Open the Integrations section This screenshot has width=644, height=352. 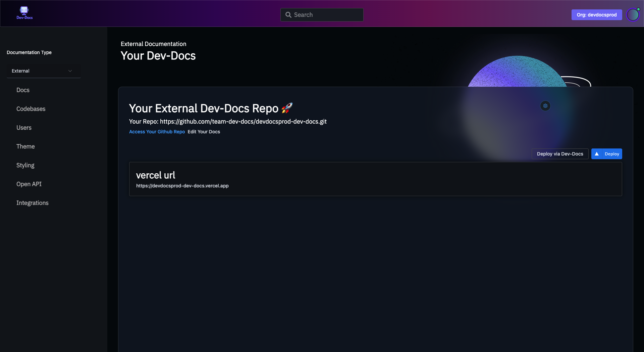[x=32, y=203]
